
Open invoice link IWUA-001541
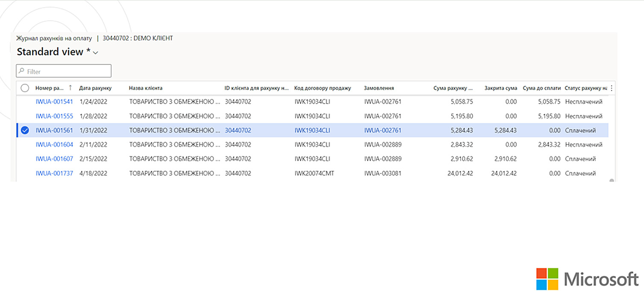pyautogui.click(x=54, y=101)
